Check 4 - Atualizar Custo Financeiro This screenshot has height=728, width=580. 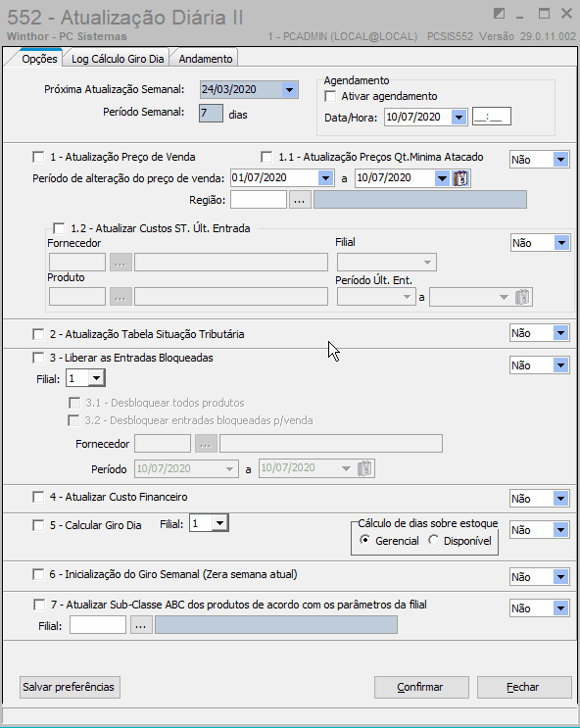tap(38, 497)
